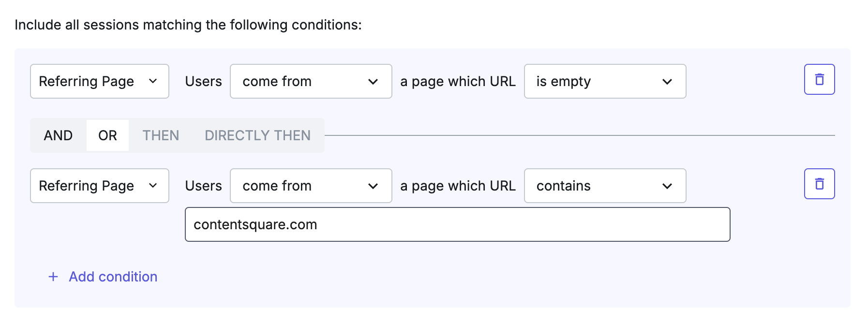Switch to the AND tab in the operator bar
Viewport: 868px width, 324px height.
(59, 135)
